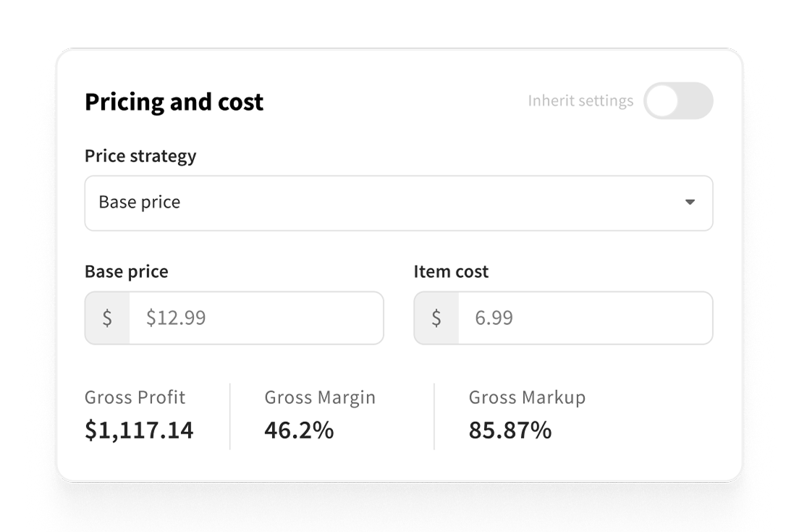Click the Gross Margin value 46.2%
The image size is (799, 532).
coord(299,429)
